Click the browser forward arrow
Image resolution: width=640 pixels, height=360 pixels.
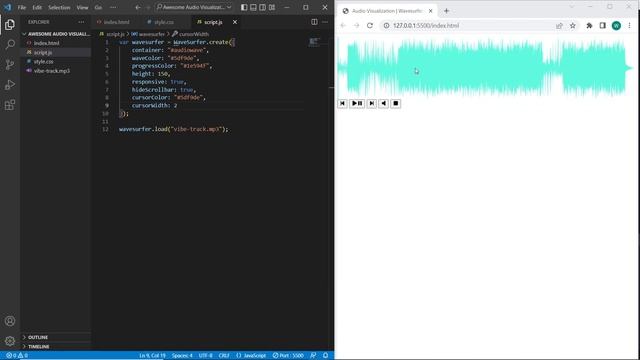[x=356, y=25]
